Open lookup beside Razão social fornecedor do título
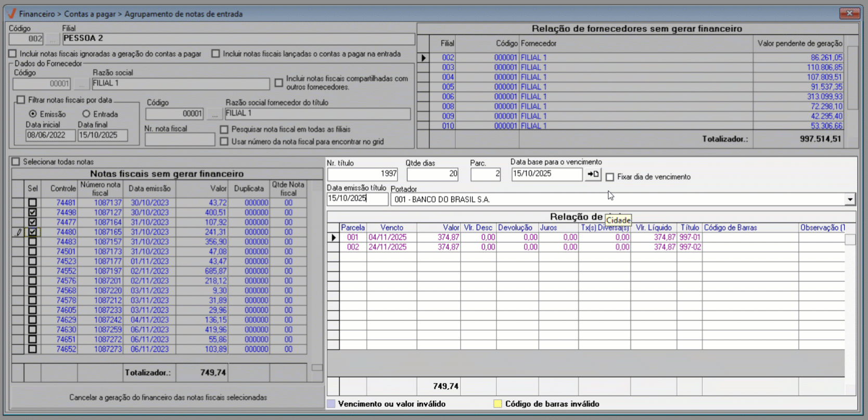This screenshot has width=868, height=420. (214, 114)
